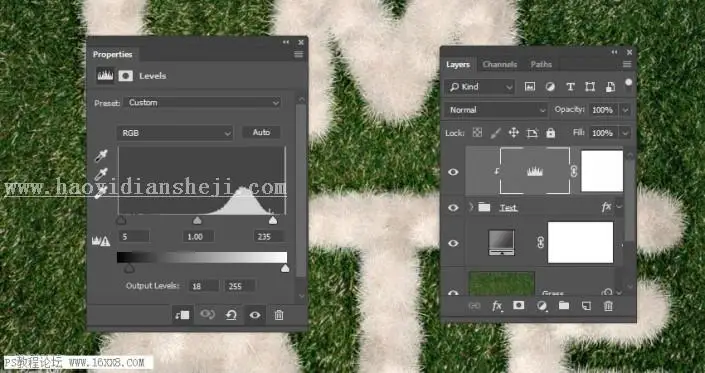Click the Auto button

click(261, 132)
